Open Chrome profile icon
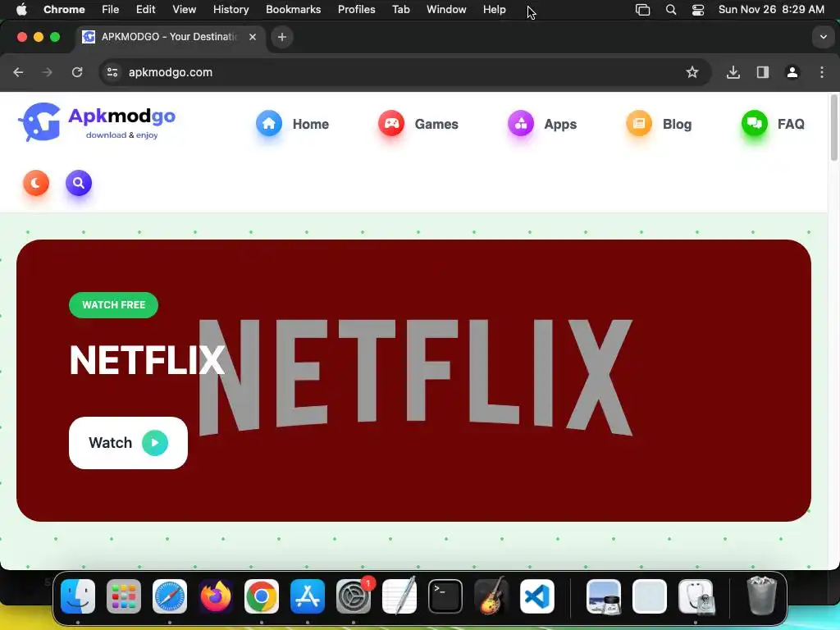This screenshot has height=630, width=840. [x=792, y=72]
